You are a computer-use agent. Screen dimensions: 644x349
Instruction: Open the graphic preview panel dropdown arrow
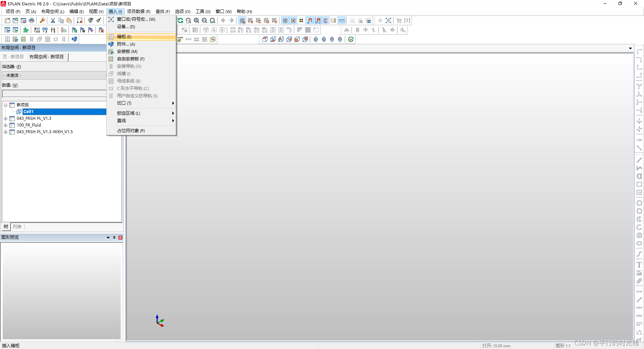click(108, 238)
